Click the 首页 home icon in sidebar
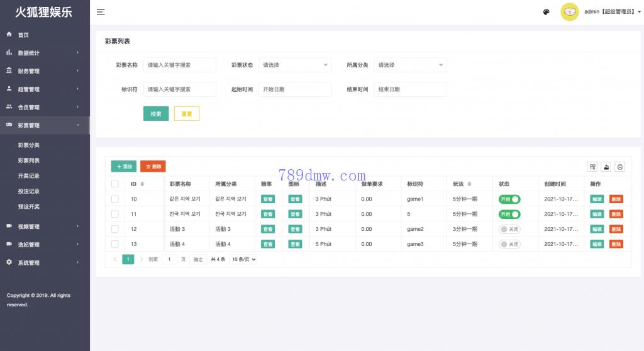 [x=9, y=35]
